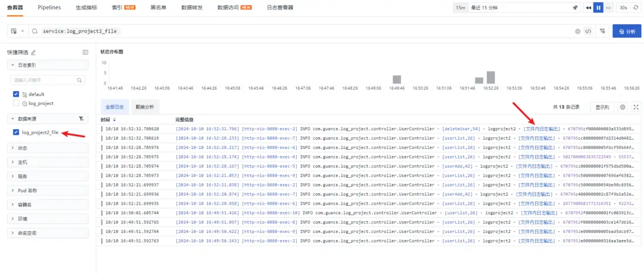Click the 显示列 button

[602, 107]
